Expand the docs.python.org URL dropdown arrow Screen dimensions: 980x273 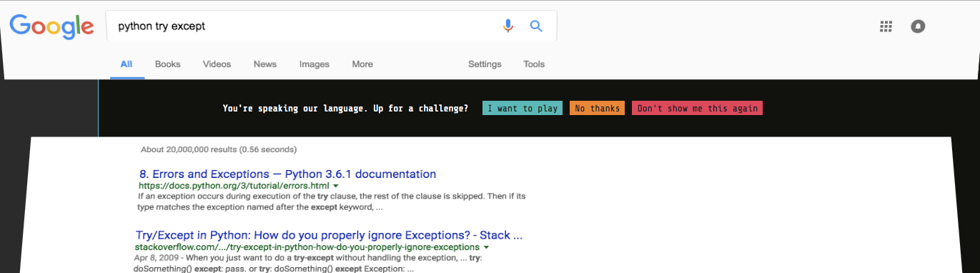(336, 186)
